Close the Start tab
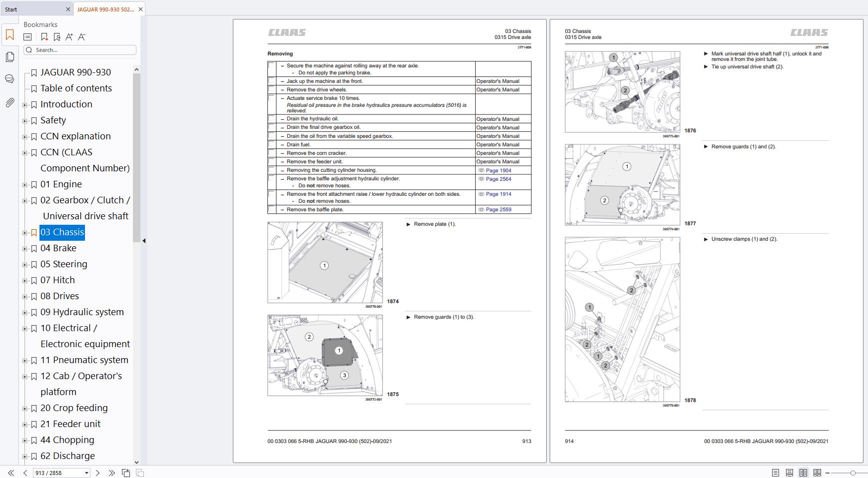 tap(68, 9)
